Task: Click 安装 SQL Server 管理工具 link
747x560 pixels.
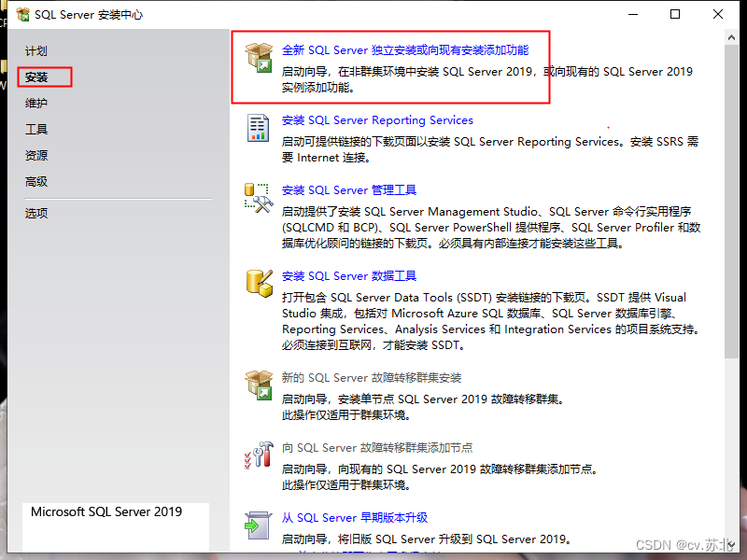Action: coord(348,190)
